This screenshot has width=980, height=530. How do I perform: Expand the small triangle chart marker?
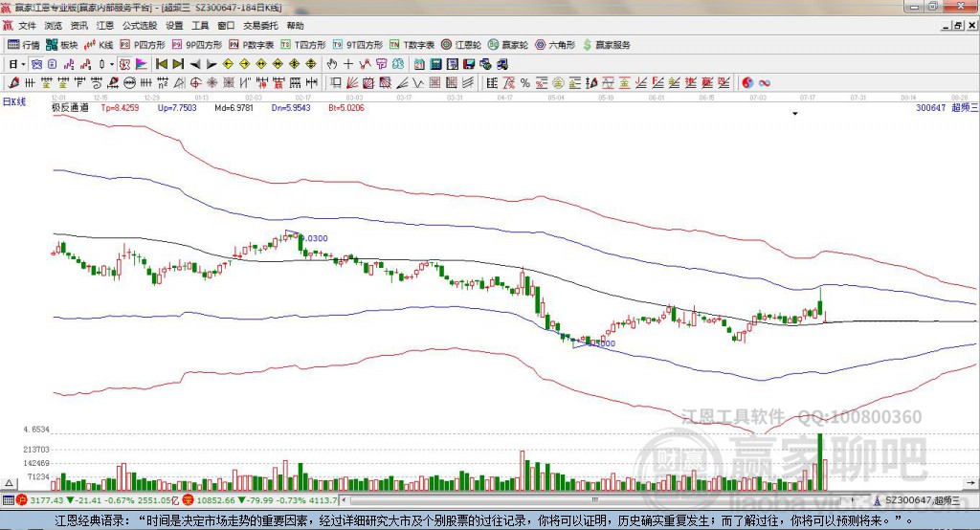click(x=795, y=114)
